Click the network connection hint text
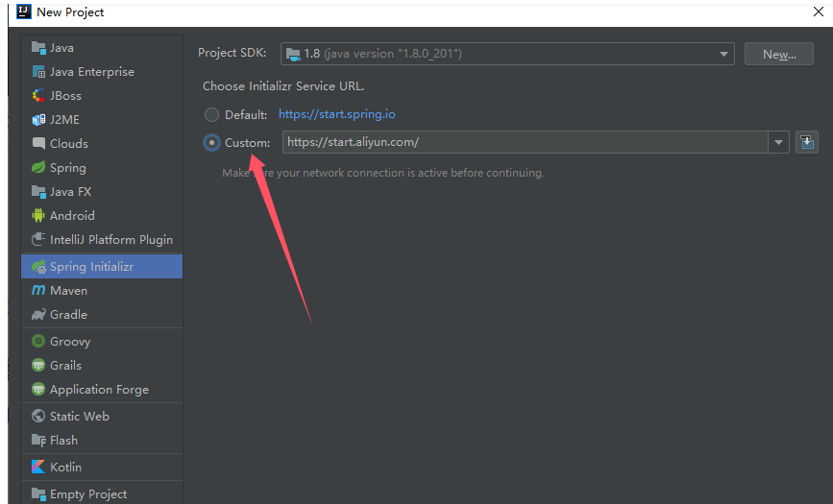The width and height of the screenshot is (833, 504). point(383,173)
